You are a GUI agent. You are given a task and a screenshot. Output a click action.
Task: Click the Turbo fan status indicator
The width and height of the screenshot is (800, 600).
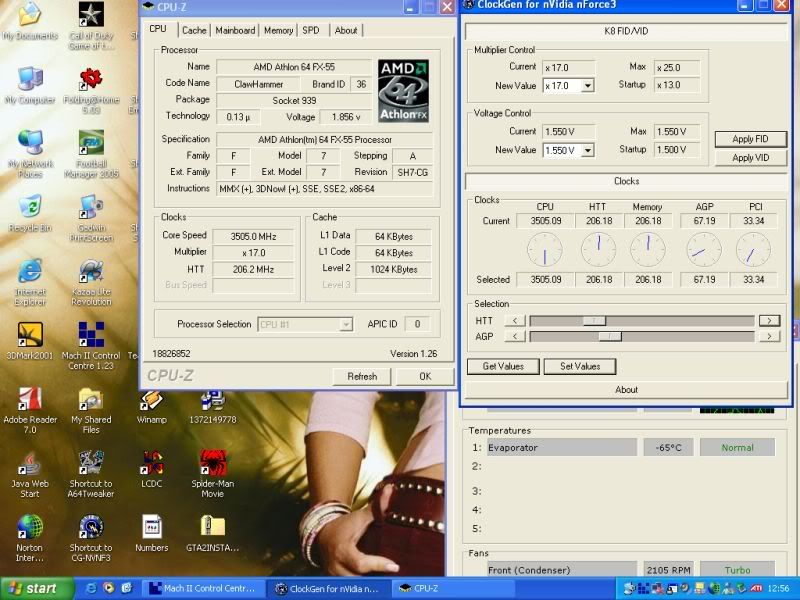click(737, 570)
